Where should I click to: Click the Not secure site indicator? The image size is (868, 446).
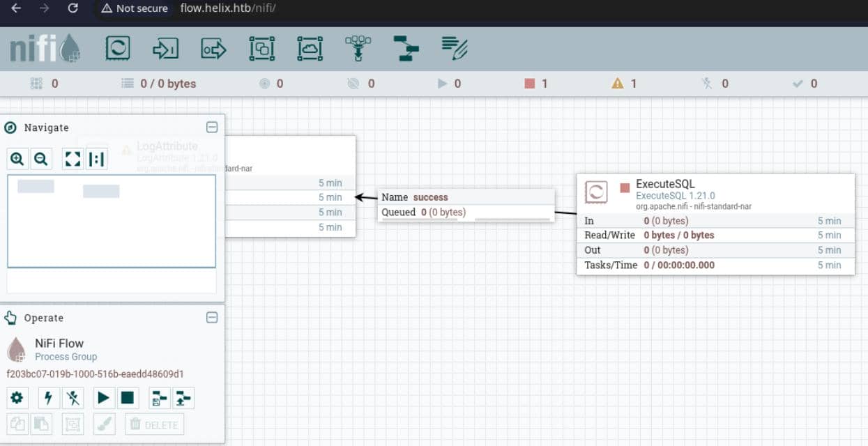(x=135, y=8)
